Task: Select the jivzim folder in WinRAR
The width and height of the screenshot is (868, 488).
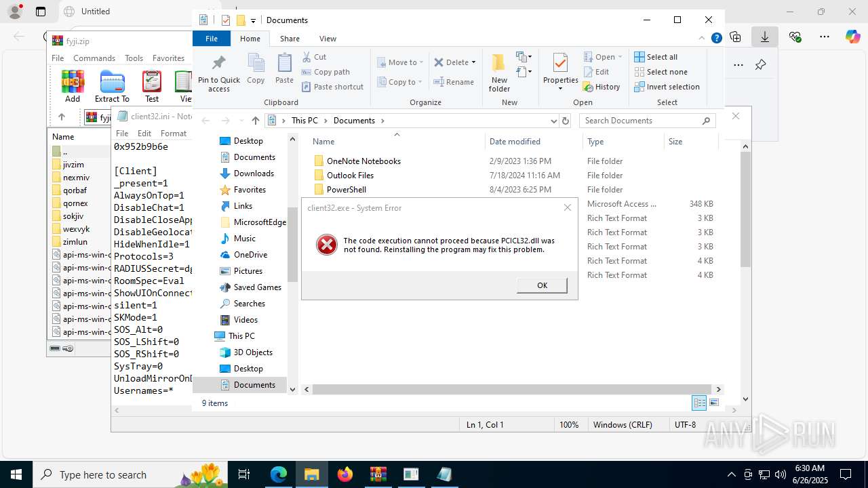Action: pyautogui.click(x=73, y=165)
